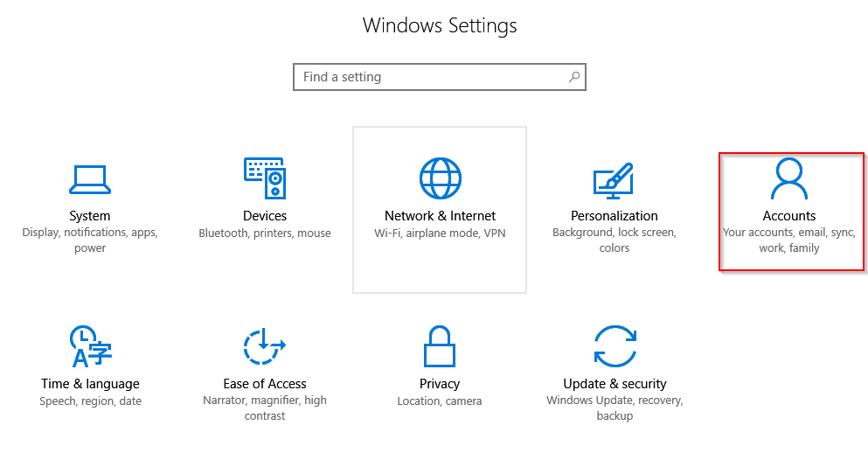Click the Privacy title text

(440, 384)
